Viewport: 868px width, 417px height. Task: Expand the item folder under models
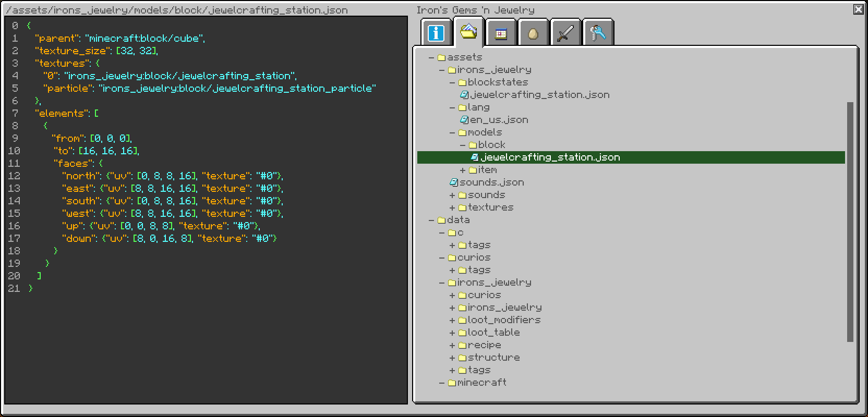pyautogui.click(x=463, y=170)
